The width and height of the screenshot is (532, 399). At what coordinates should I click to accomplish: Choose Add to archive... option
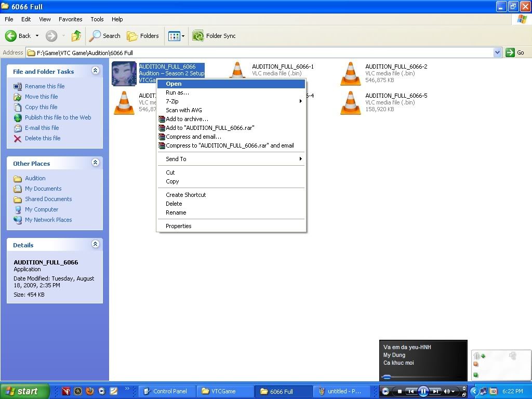tap(231, 119)
